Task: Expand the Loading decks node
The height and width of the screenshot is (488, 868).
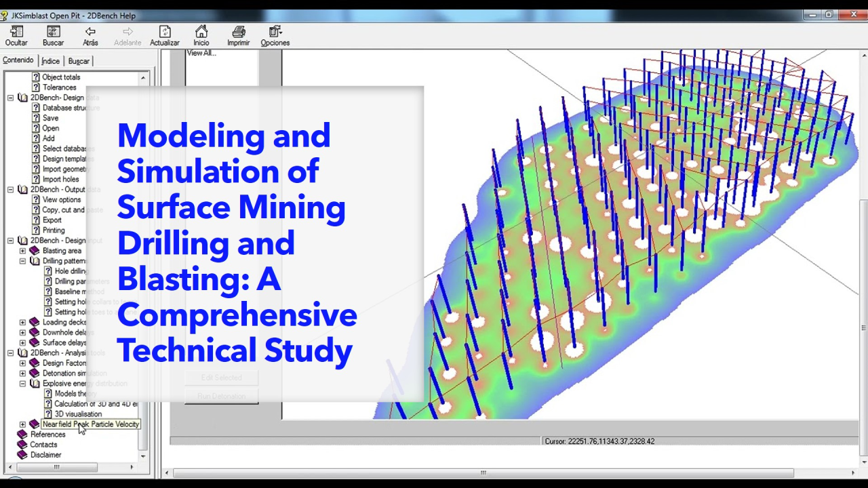Action: tap(22, 323)
